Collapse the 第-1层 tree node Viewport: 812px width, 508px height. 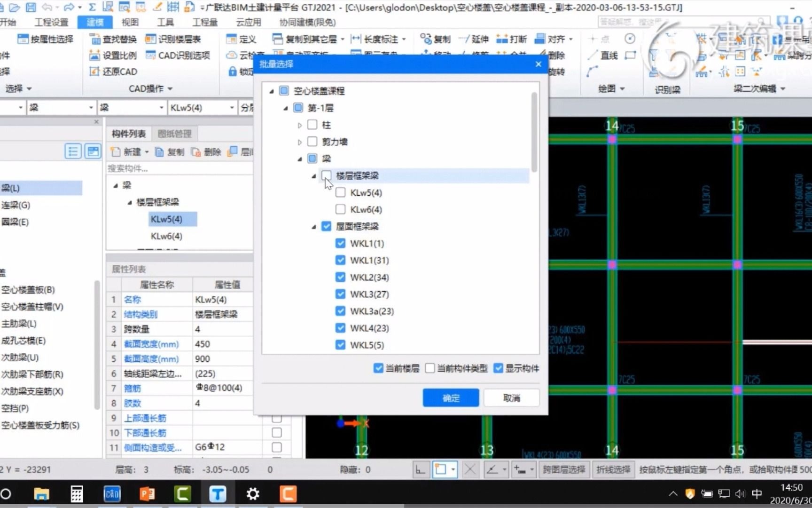pos(285,108)
